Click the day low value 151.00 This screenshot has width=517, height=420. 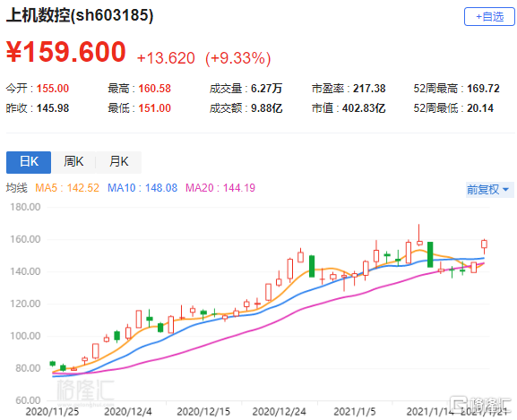(x=155, y=108)
